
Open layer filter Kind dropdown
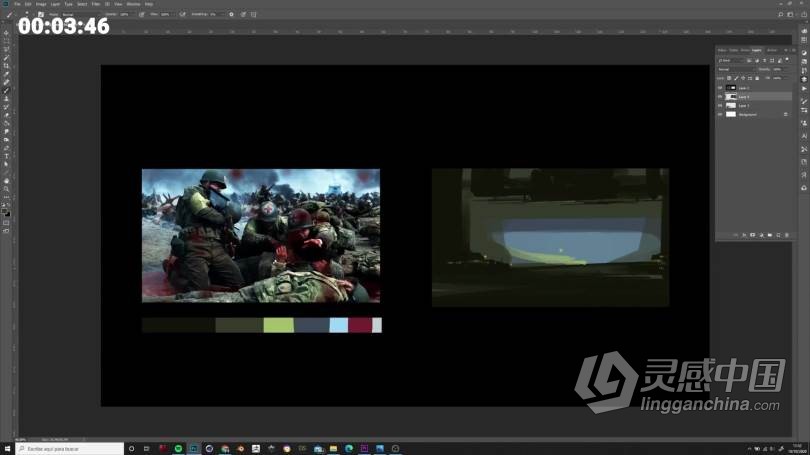(729, 60)
